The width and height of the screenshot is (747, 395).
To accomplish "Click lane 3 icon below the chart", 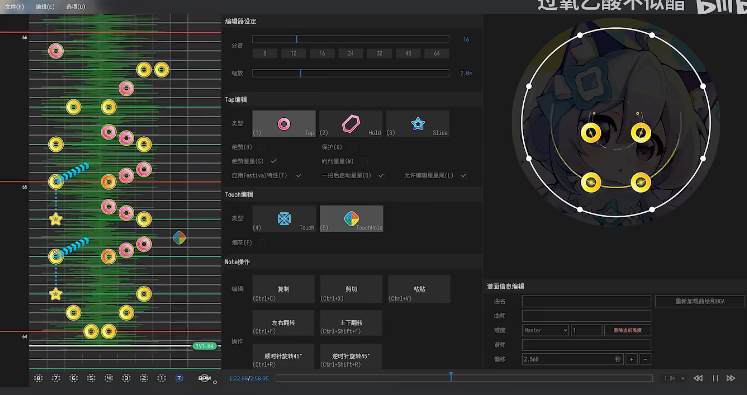I will tap(126, 378).
